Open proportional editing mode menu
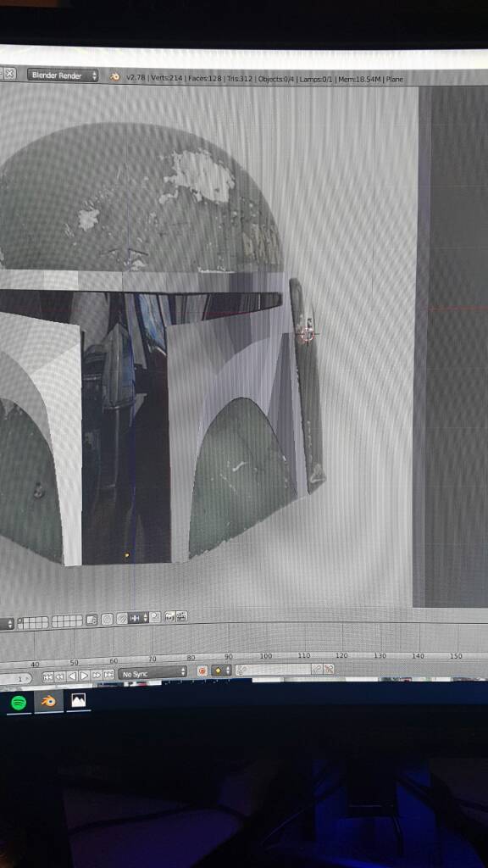Viewport: 488px width, 868px height. [107, 619]
